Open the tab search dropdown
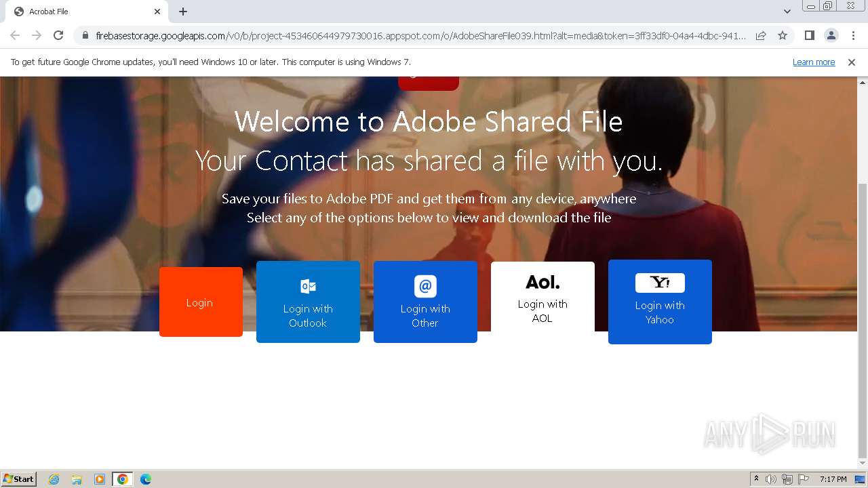Screen dimensions: 868x488 787,12
